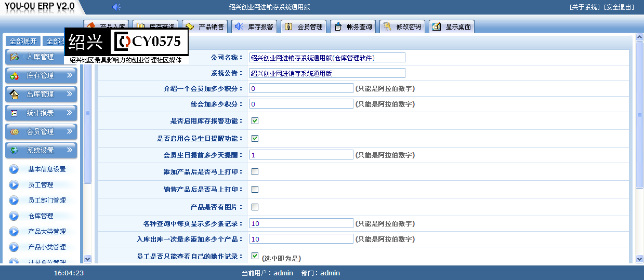Click the 显示桌面 tab's desktop icon
The width and height of the screenshot is (644, 280).
click(x=437, y=26)
